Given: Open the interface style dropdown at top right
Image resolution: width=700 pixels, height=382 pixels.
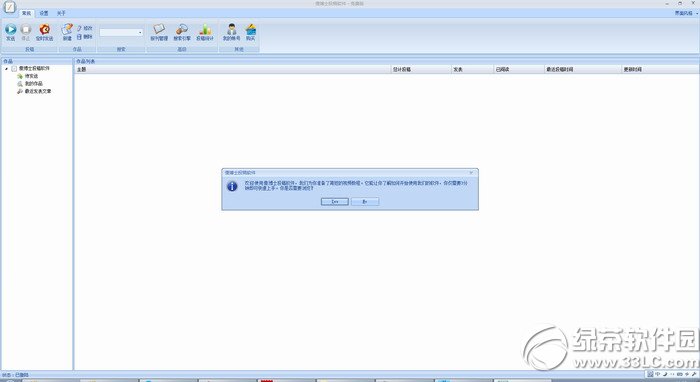Looking at the screenshot, I should pyautogui.click(x=686, y=13).
